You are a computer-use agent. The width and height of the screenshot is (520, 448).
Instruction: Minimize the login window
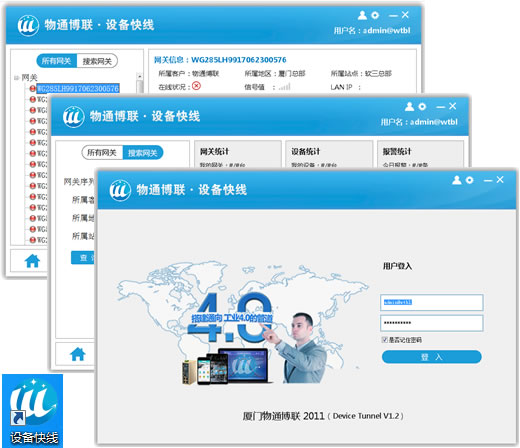pos(488,180)
